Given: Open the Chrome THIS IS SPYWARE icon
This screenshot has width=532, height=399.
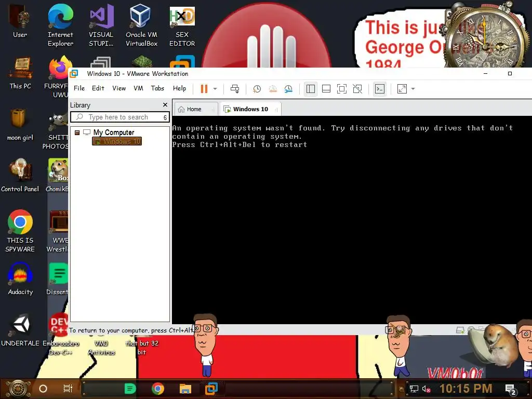Looking at the screenshot, I should coord(20,231).
